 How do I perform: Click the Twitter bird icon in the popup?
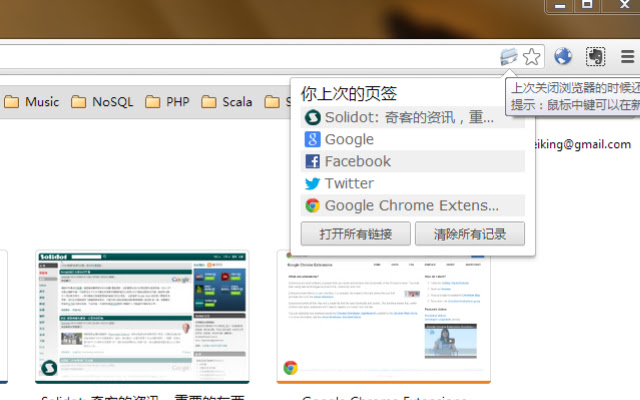coord(313,184)
